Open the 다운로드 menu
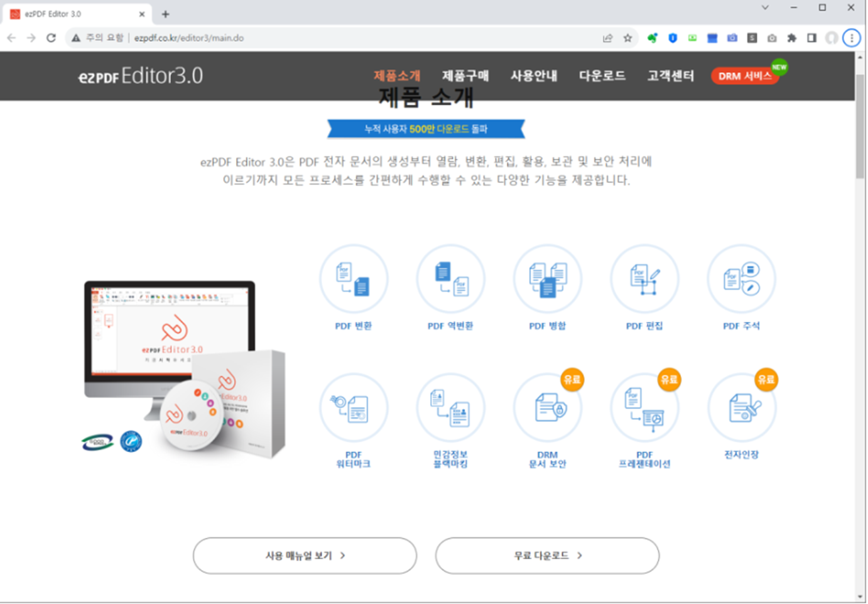The width and height of the screenshot is (868, 604). pos(602,75)
